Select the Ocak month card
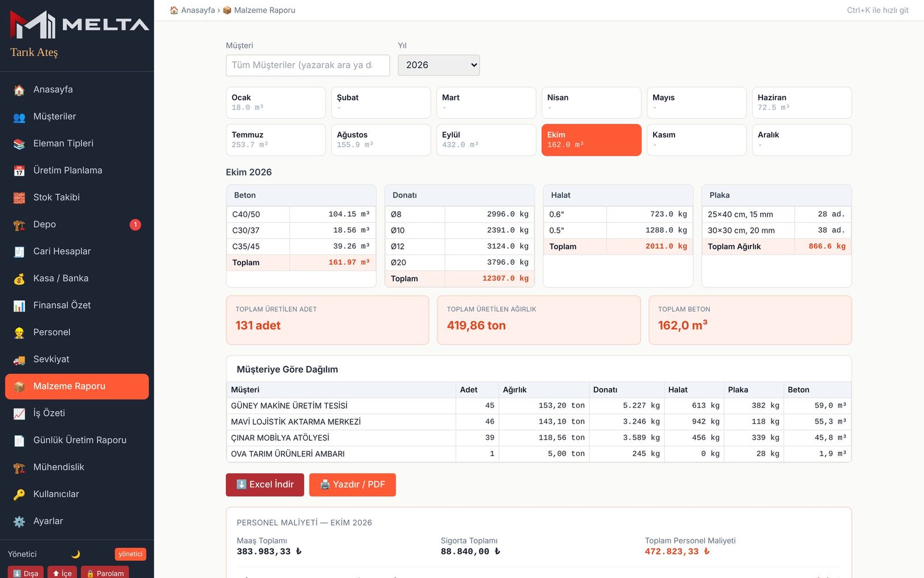Screen dimensions: 924x578 tap(275, 103)
